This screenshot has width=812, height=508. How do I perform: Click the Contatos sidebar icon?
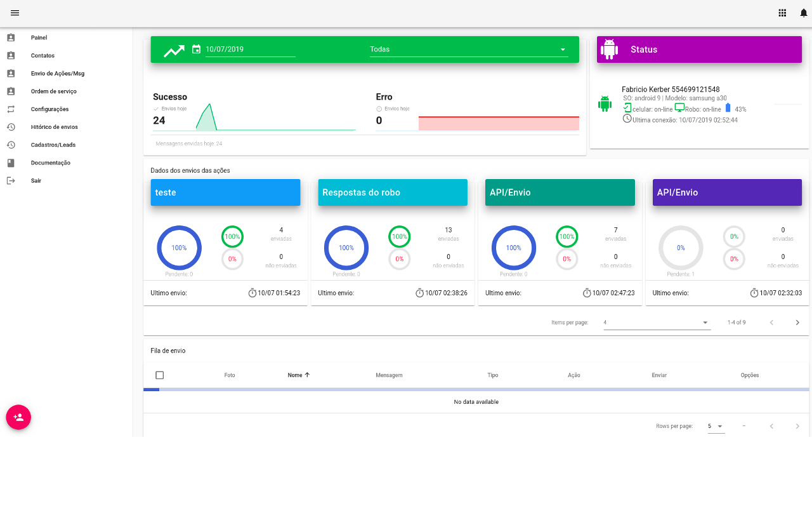tap(11, 55)
